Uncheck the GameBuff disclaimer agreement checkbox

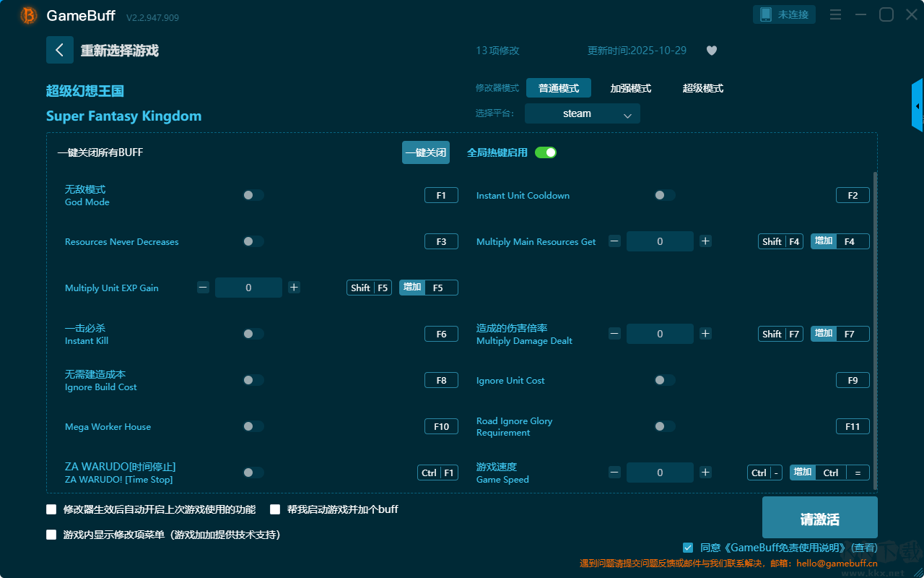point(688,548)
